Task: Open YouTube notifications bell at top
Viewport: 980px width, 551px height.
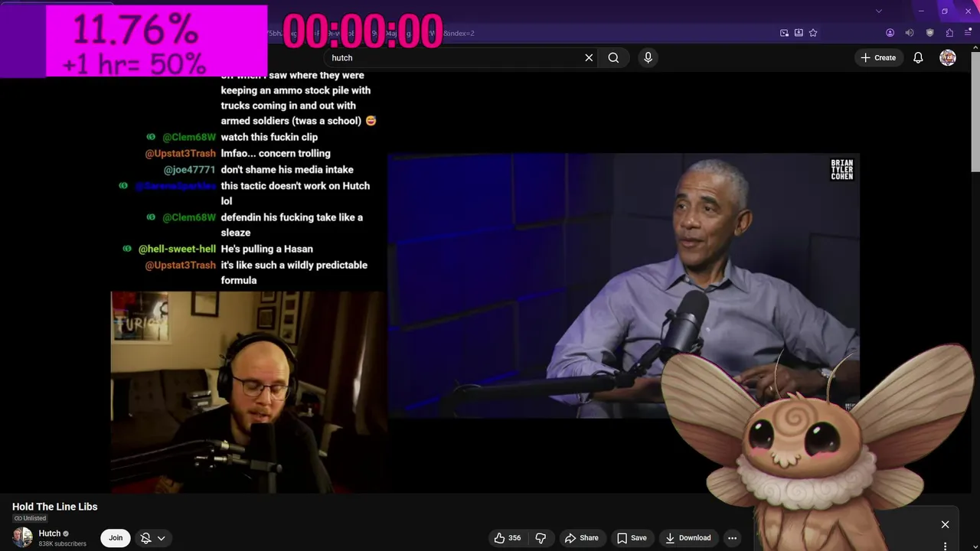Action: (x=918, y=57)
